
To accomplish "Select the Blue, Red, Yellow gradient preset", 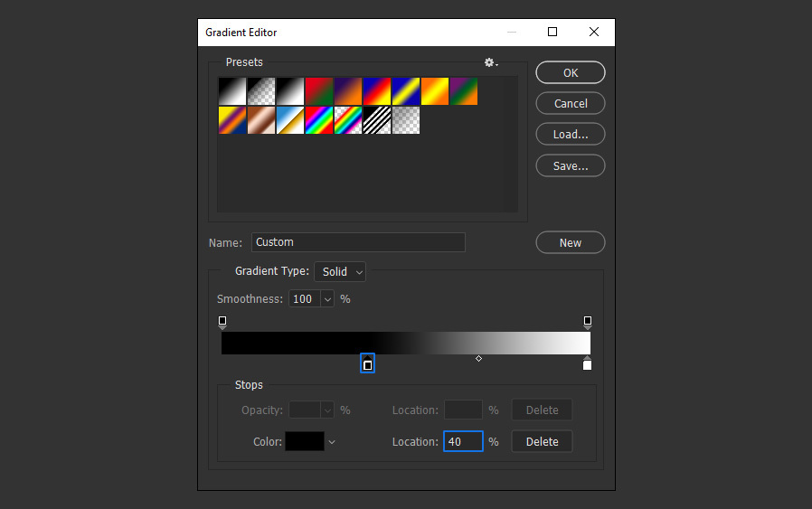I will pos(377,91).
